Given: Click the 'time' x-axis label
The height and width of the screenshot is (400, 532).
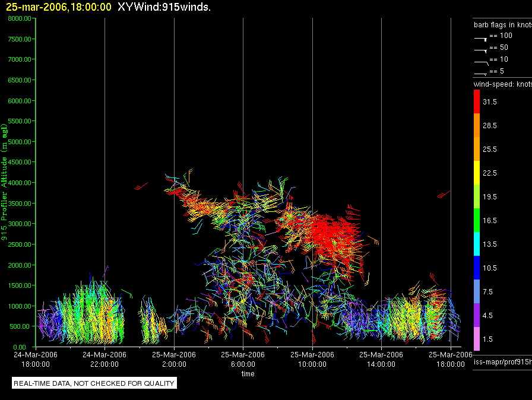Looking at the screenshot, I should click(x=248, y=373).
